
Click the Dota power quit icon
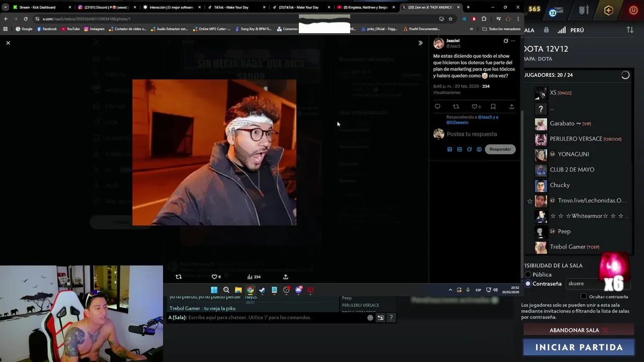633,10
